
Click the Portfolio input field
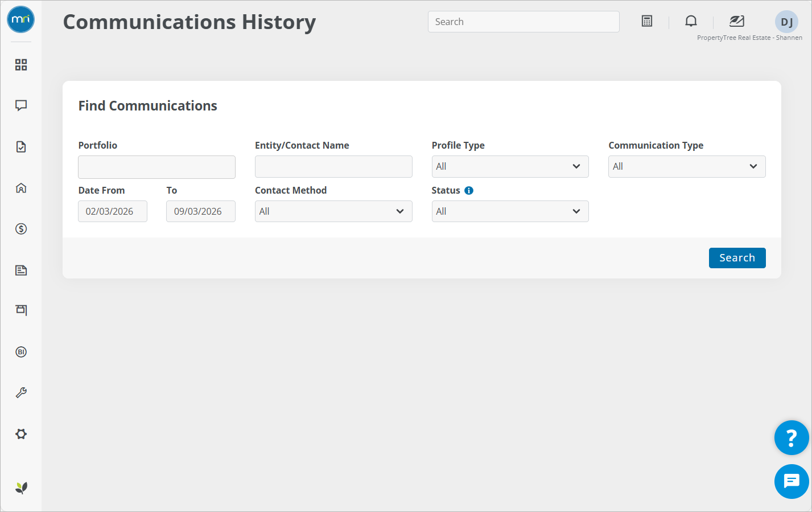point(156,167)
